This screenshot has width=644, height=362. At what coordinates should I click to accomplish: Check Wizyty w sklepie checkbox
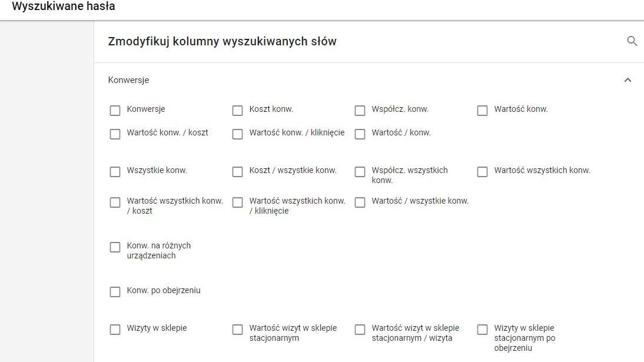115,330
